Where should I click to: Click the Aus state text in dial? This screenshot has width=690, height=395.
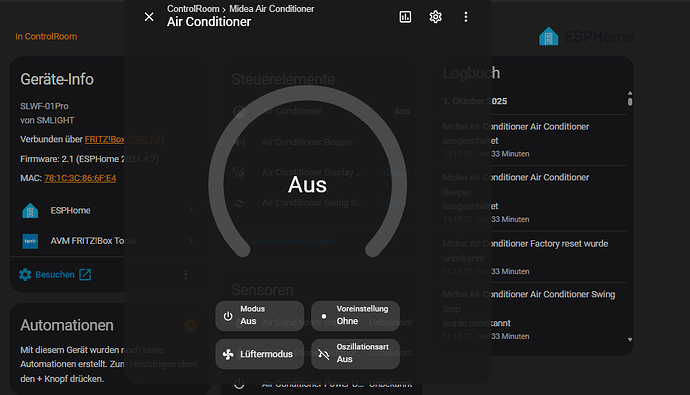click(307, 185)
